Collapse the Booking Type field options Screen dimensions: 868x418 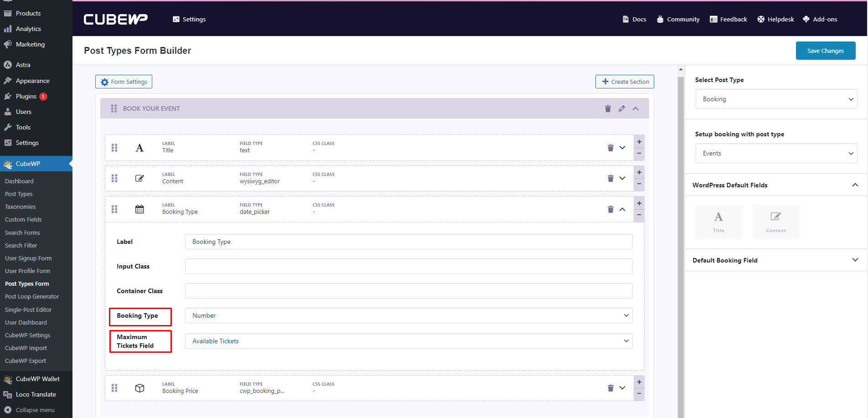(622, 209)
